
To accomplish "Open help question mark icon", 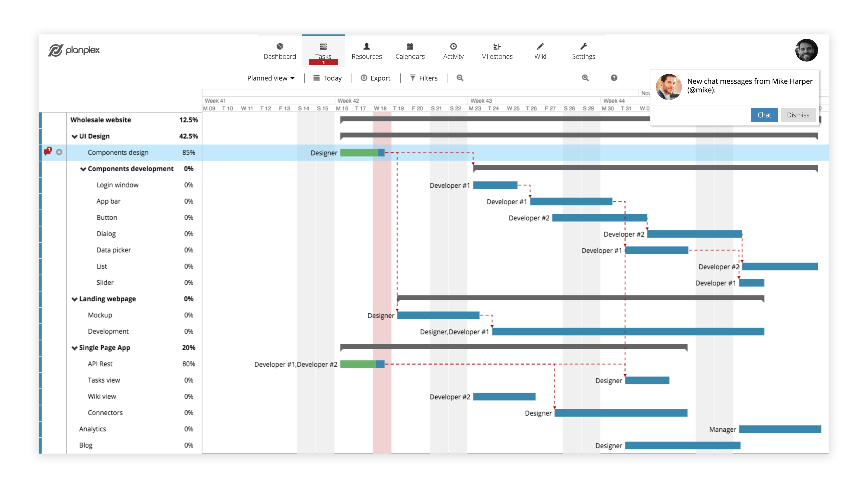I will [614, 78].
